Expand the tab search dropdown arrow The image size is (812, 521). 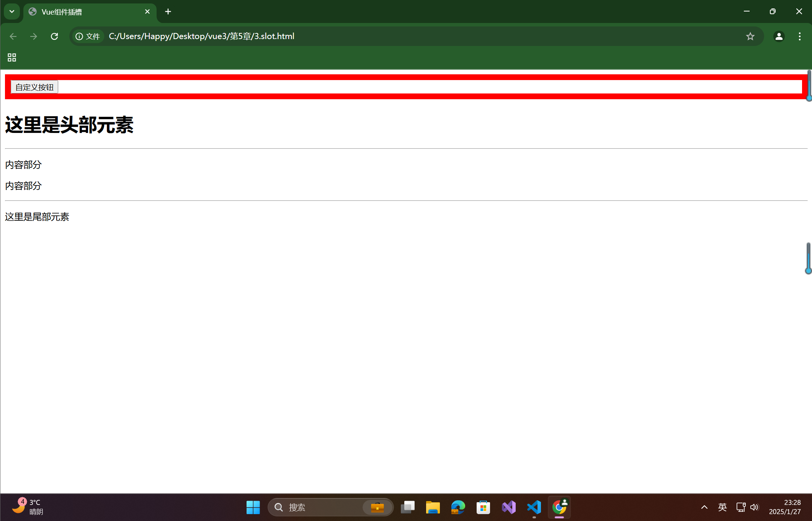point(12,11)
